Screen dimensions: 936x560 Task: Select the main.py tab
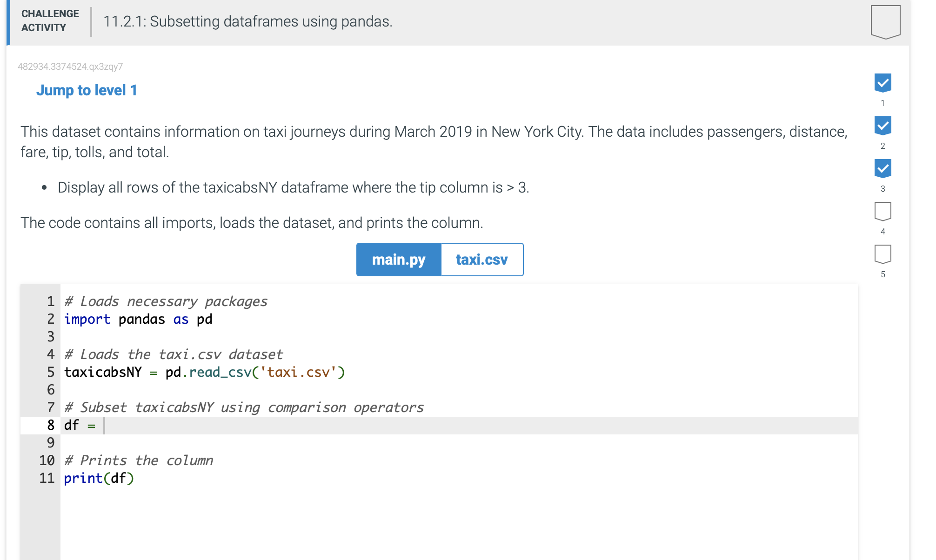398,260
